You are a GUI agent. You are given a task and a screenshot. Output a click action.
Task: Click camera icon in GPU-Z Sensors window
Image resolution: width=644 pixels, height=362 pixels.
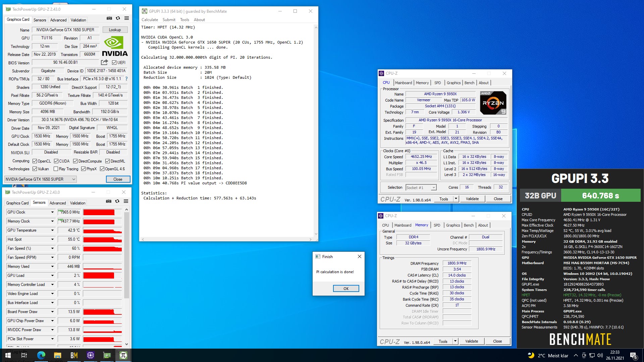(x=109, y=201)
